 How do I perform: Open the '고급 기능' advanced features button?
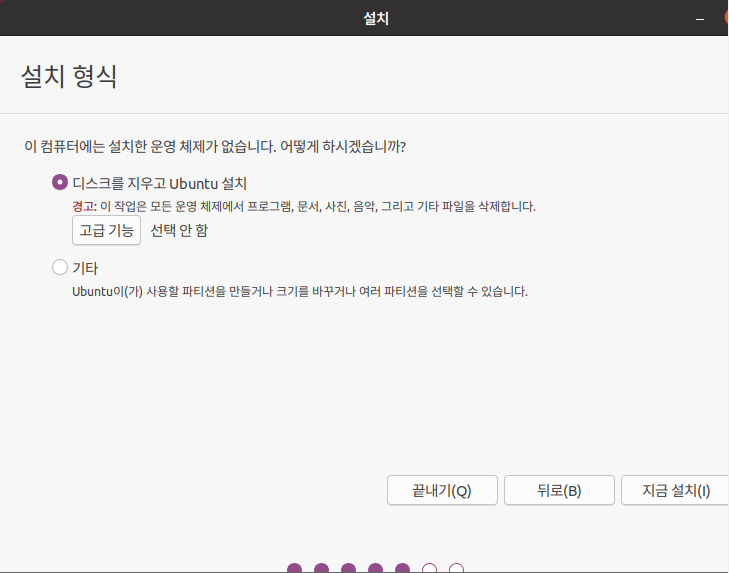point(106,230)
